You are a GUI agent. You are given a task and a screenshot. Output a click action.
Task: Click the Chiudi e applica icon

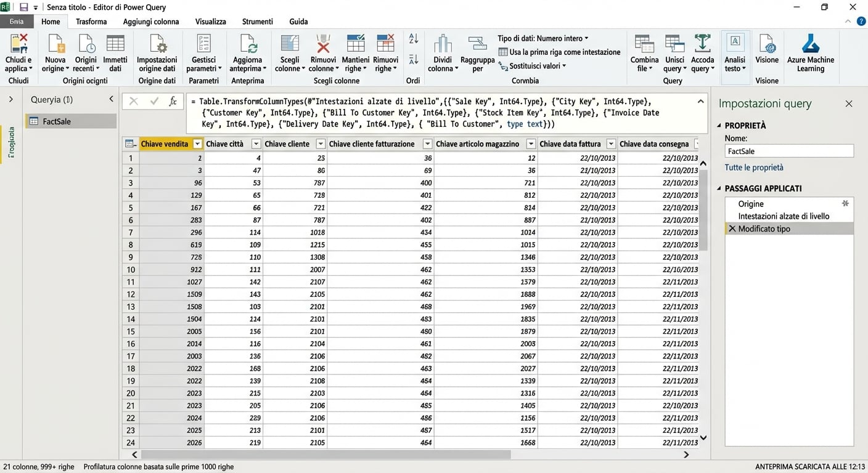tap(18, 44)
